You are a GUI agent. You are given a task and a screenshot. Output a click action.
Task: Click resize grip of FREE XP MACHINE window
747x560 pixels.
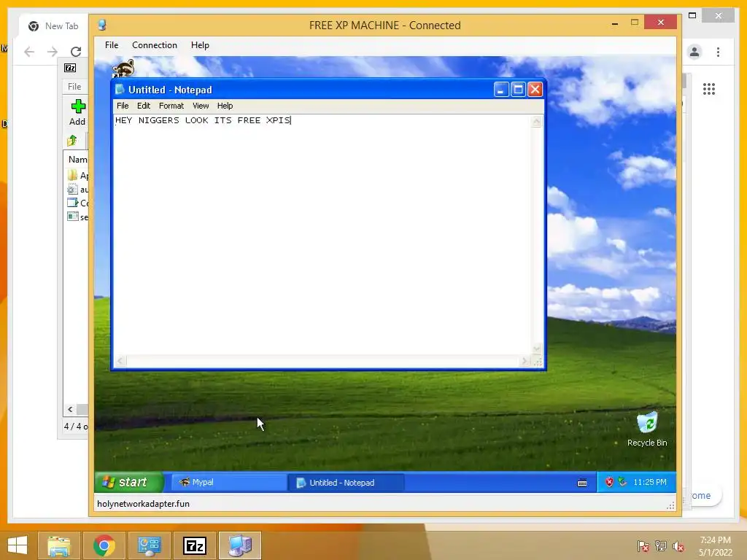click(x=671, y=505)
